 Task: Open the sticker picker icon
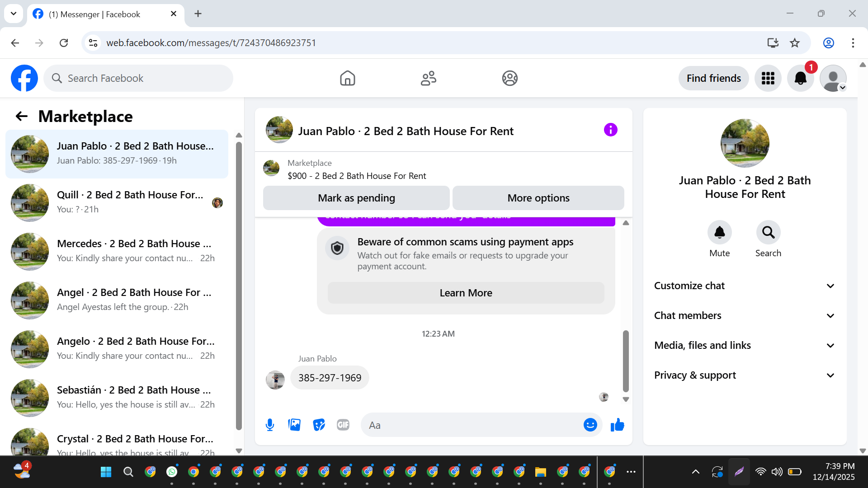click(319, 425)
